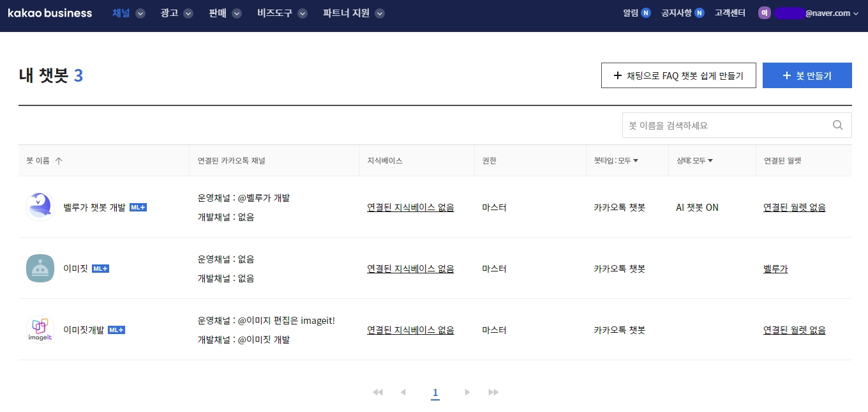Click the 공지사항 N badge

(700, 13)
